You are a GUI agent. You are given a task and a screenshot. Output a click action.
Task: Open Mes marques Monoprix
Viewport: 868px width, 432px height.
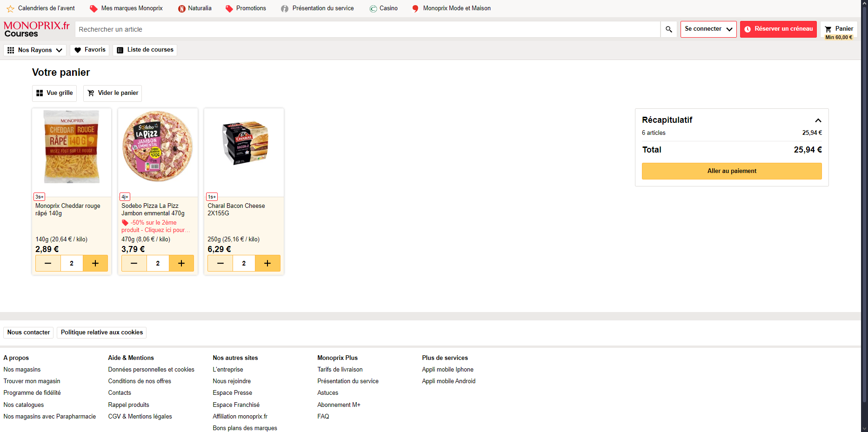(x=126, y=8)
